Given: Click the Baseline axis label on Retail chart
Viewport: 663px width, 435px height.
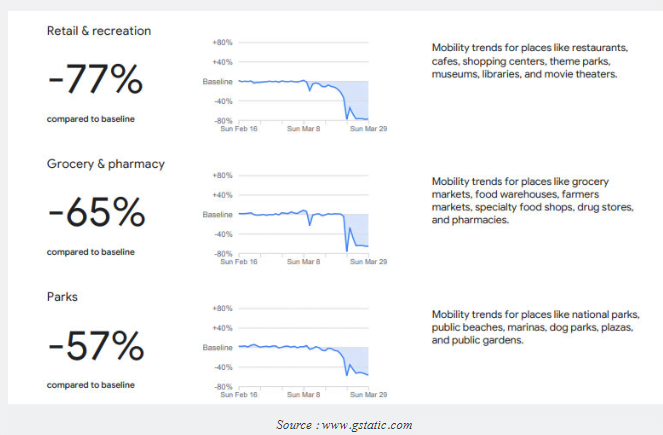Looking at the screenshot, I should pos(217,81).
